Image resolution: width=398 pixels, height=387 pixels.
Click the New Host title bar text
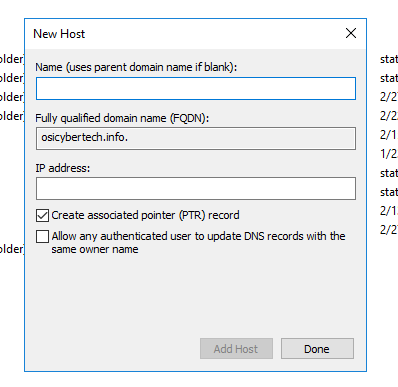pyautogui.click(x=59, y=34)
